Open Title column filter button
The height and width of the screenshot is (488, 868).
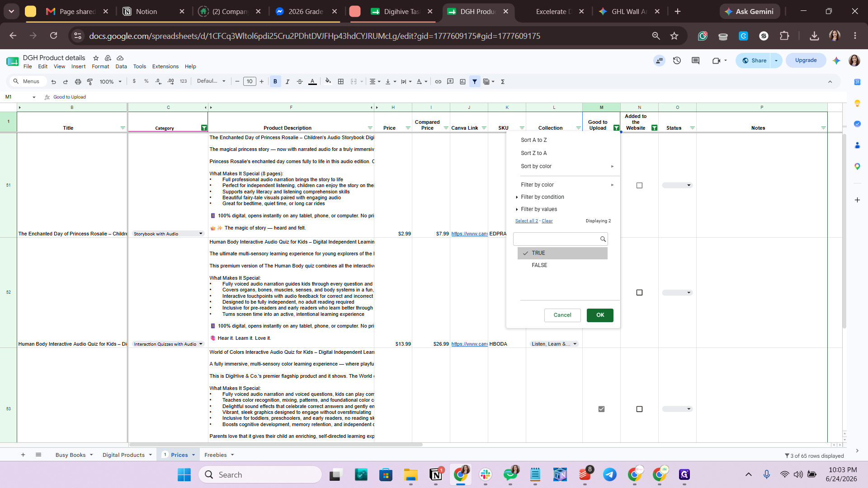tap(123, 128)
